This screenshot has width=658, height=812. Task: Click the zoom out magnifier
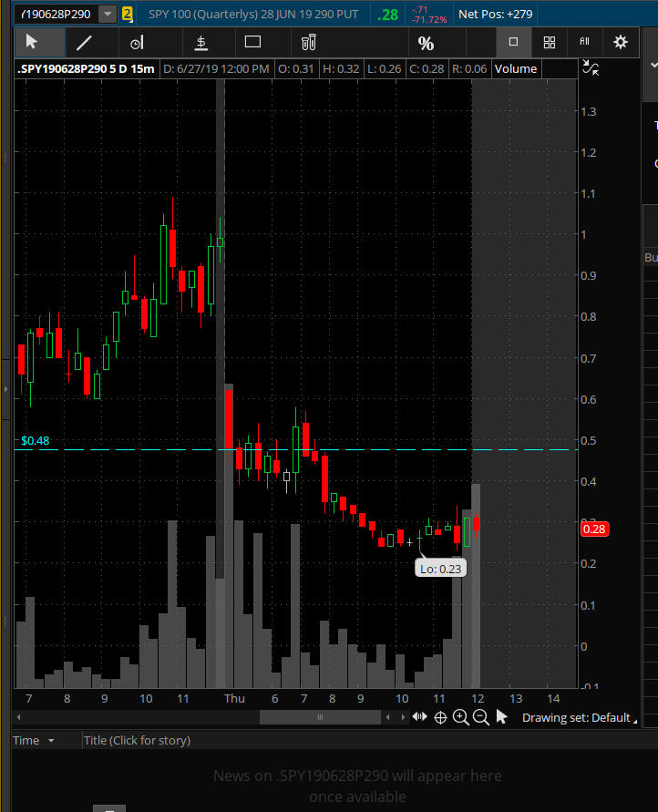481,717
